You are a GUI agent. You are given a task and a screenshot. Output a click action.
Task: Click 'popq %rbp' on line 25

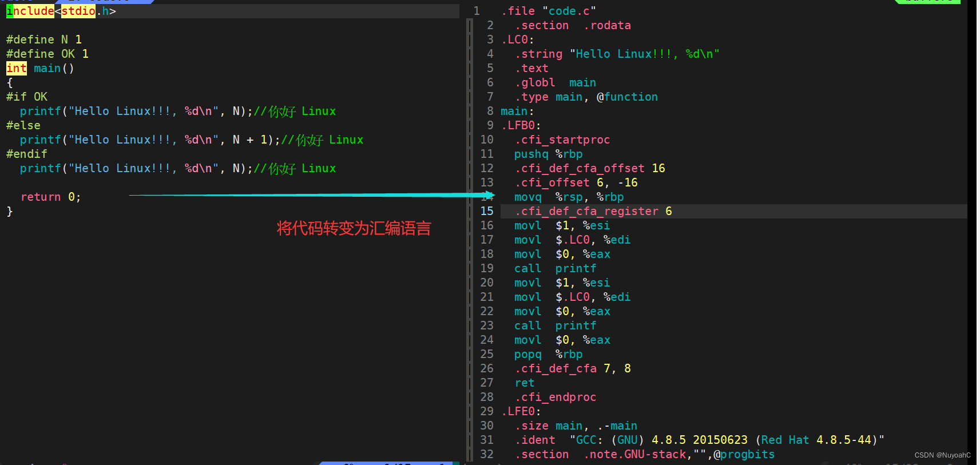(x=549, y=354)
